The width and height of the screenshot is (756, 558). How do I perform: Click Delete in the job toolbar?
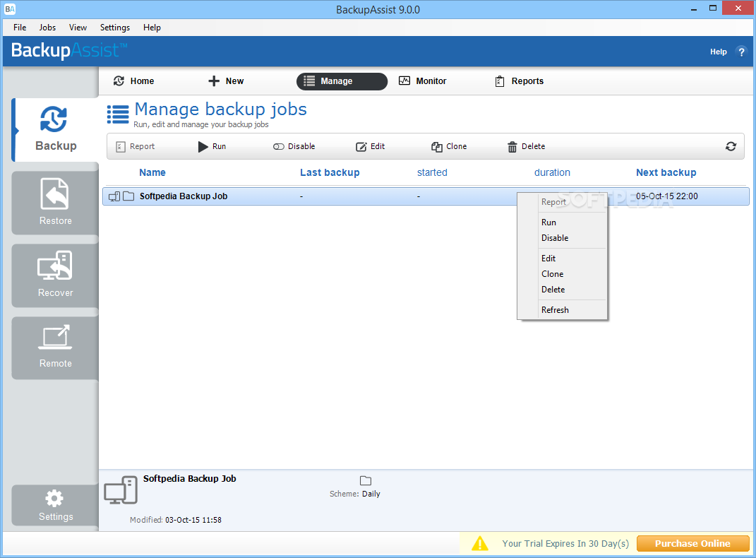[526, 146]
